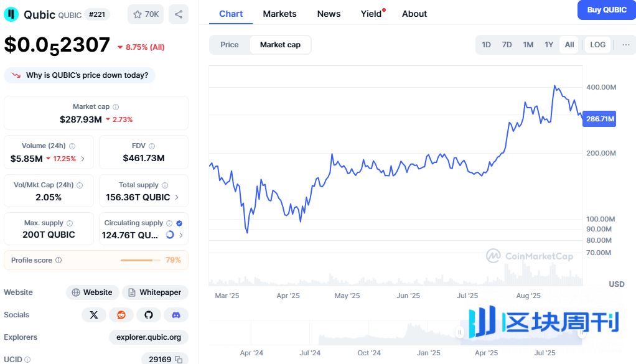Open Market cap info tooltip icon
Screen dimensions: 636x364
click(x=116, y=107)
